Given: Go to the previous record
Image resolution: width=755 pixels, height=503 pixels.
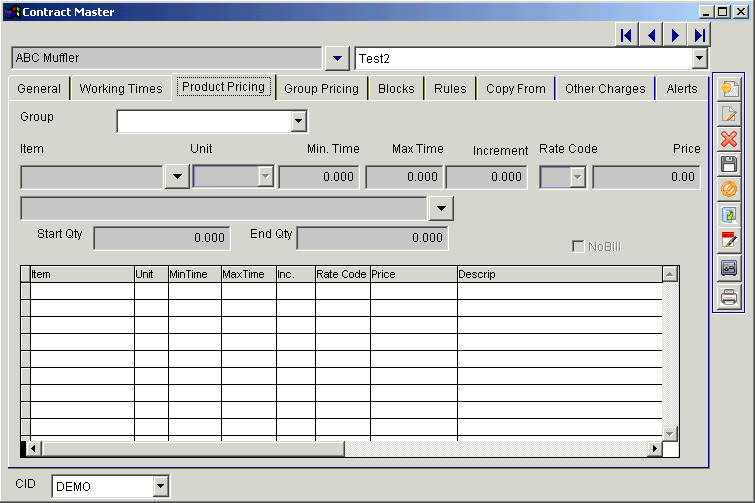Looking at the screenshot, I should (651, 36).
